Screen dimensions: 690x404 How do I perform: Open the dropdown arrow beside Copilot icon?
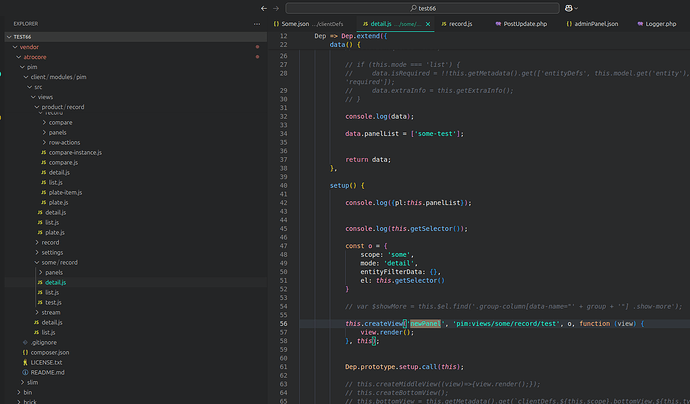click(x=576, y=8)
